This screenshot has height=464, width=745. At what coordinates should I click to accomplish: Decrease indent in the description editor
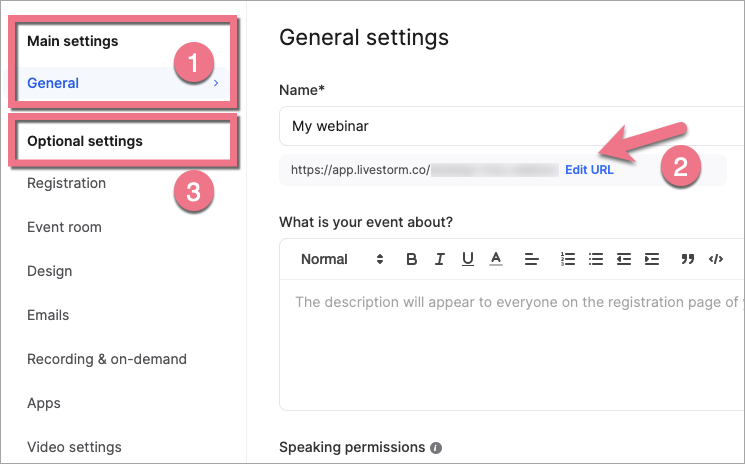(624, 259)
